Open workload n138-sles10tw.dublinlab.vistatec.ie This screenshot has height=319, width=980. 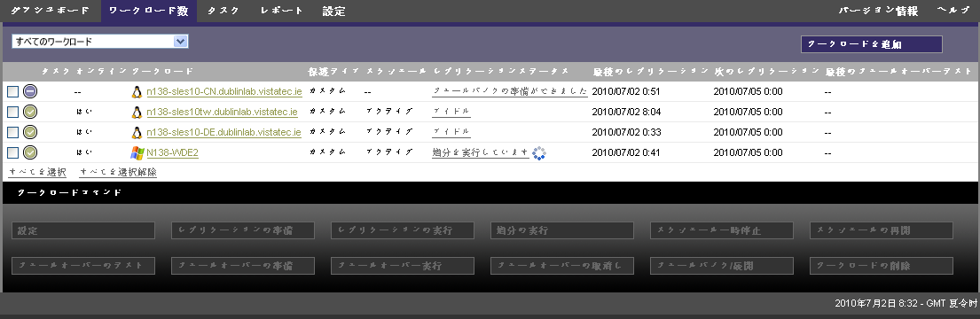(222, 113)
